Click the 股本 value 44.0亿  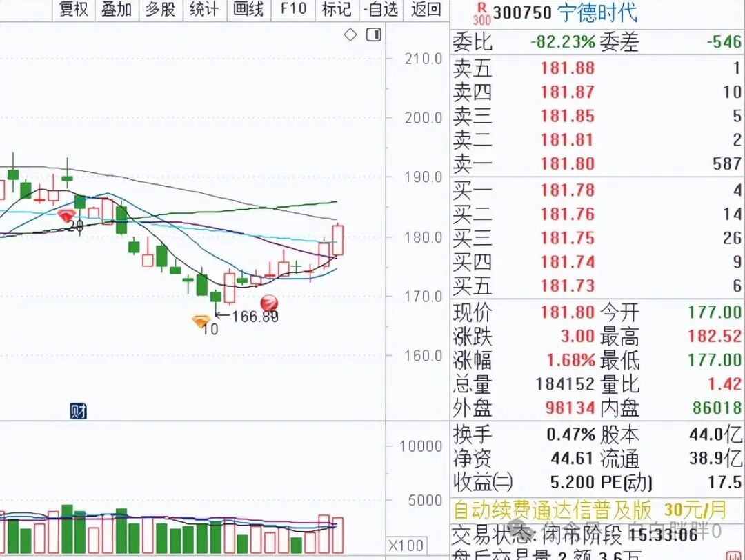[x=716, y=434]
